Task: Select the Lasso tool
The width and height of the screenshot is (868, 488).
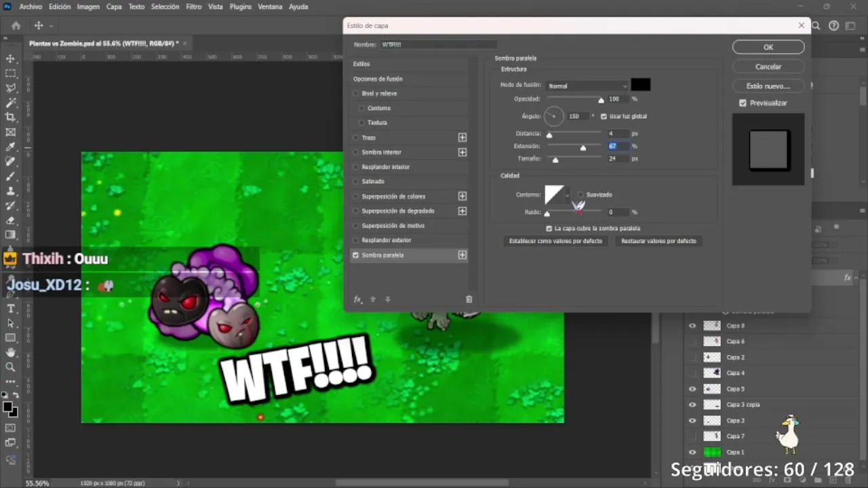Action: click(11, 88)
